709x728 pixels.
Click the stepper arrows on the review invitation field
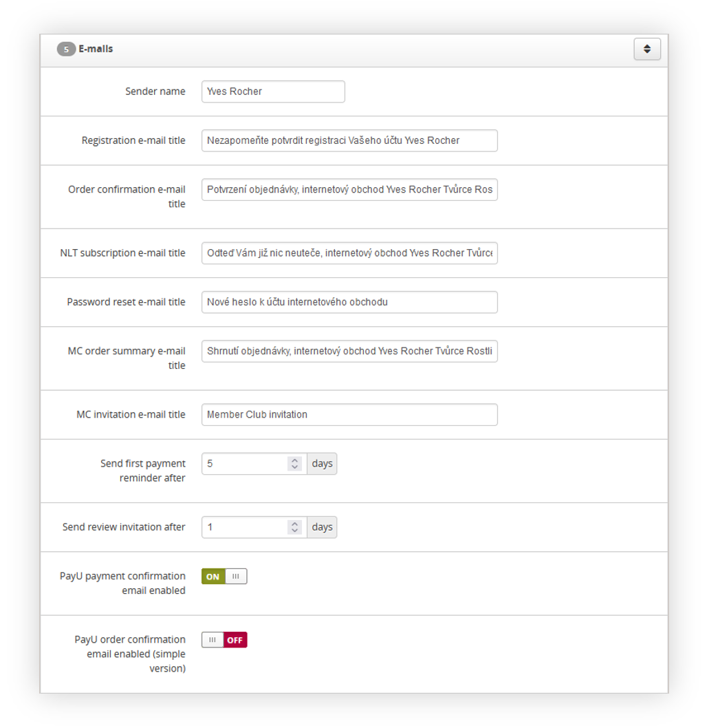294,528
